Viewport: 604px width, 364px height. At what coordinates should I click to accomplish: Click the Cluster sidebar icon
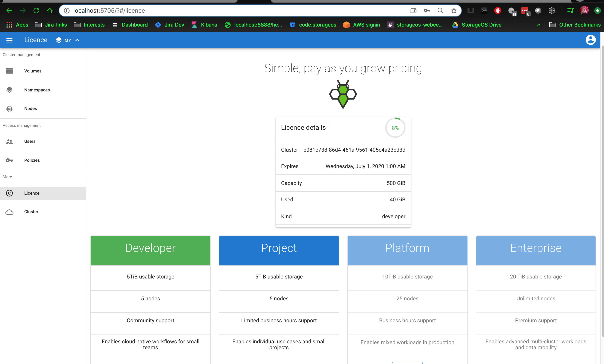[x=9, y=212]
